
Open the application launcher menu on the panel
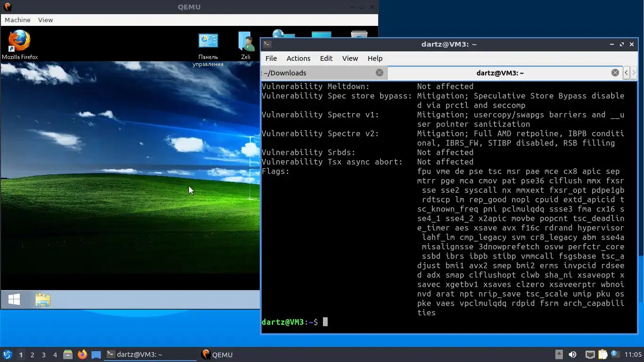click(7, 354)
